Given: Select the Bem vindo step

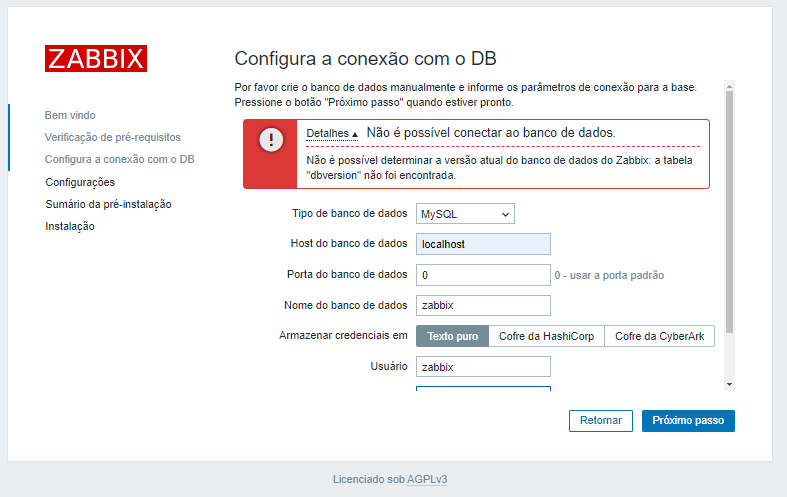Looking at the screenshot, I should tap(70, 115).
